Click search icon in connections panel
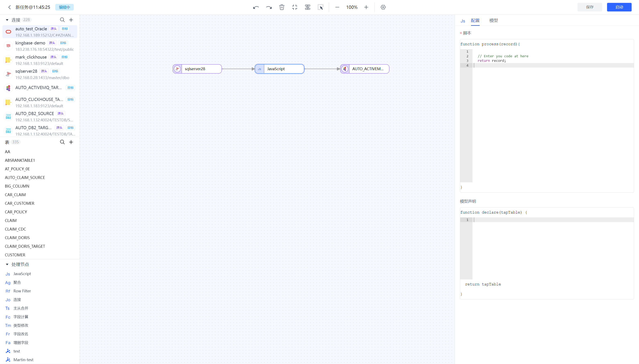This screenshot has height=364, width=639. click(x=62, y=20)
